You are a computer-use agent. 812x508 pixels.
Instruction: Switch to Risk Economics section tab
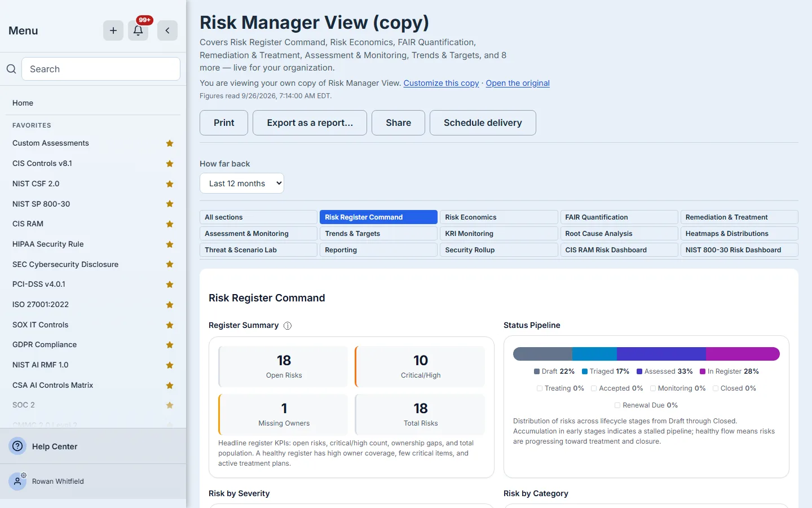pyautogui.click(x=498, y=217)
